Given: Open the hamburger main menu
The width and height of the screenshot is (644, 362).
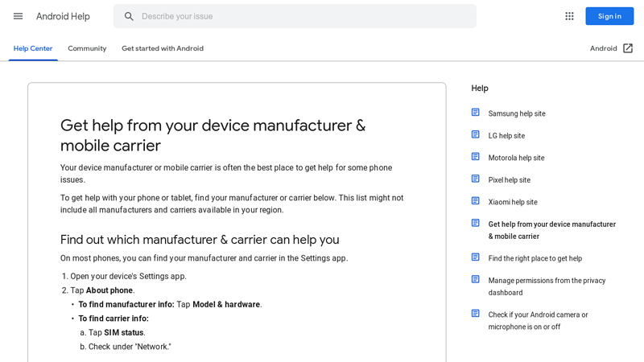Looking at the screenshot, I should tap(18, 16).
